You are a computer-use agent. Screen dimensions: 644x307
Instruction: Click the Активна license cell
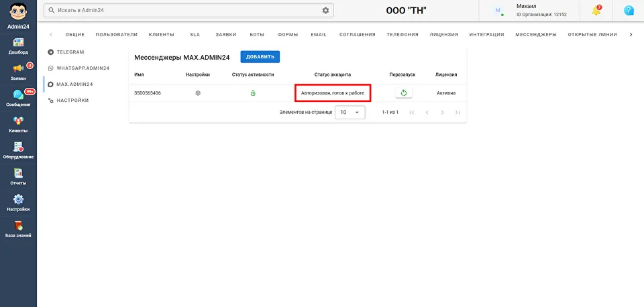coord(446,93)
